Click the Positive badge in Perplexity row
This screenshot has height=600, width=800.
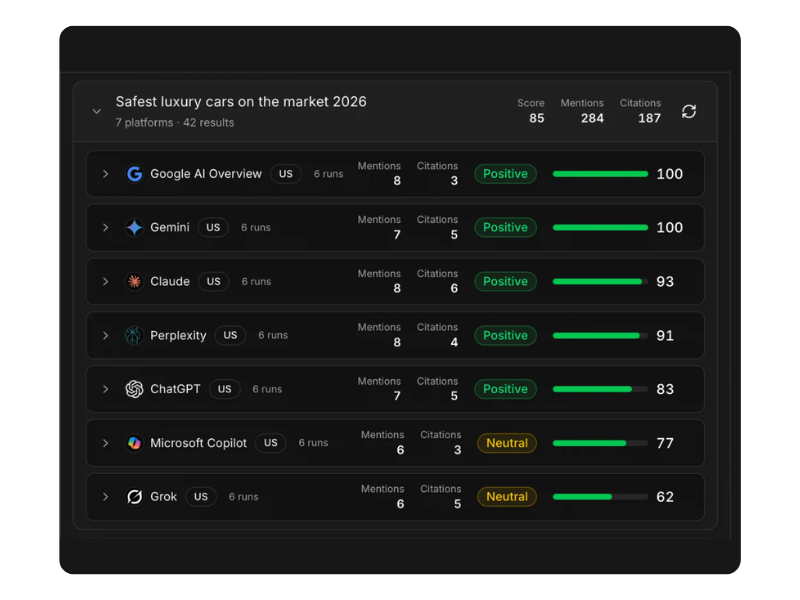505,335
